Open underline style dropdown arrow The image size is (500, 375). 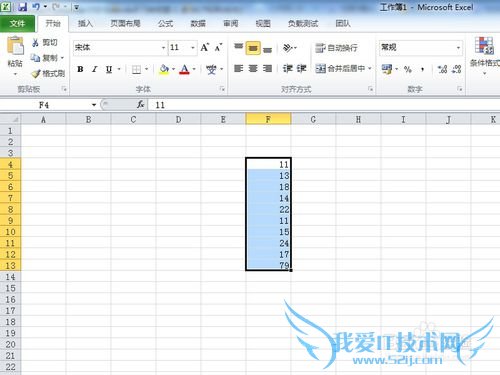click(x=119, y=69)
